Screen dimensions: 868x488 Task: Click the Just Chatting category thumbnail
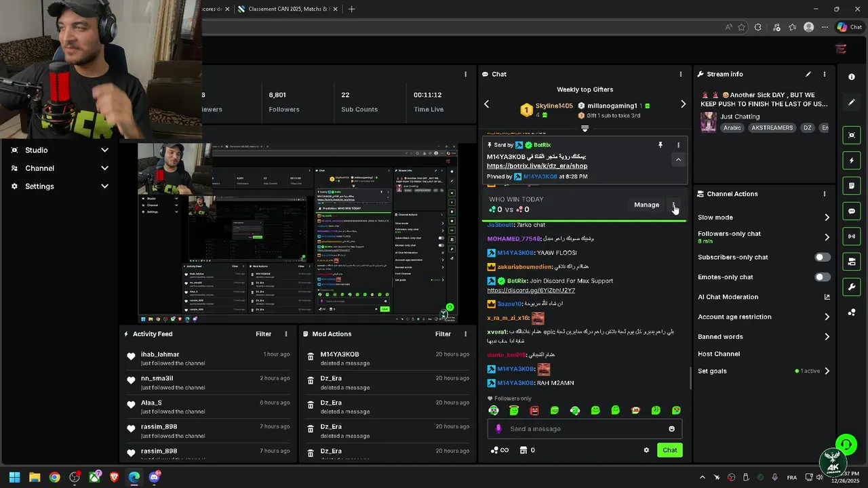709,122
